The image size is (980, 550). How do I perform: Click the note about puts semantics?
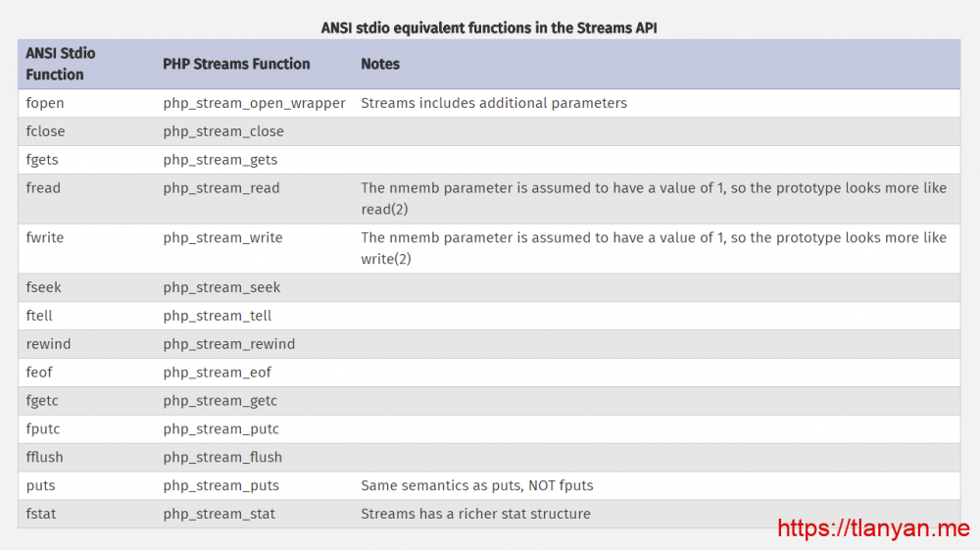coord(477,486)
